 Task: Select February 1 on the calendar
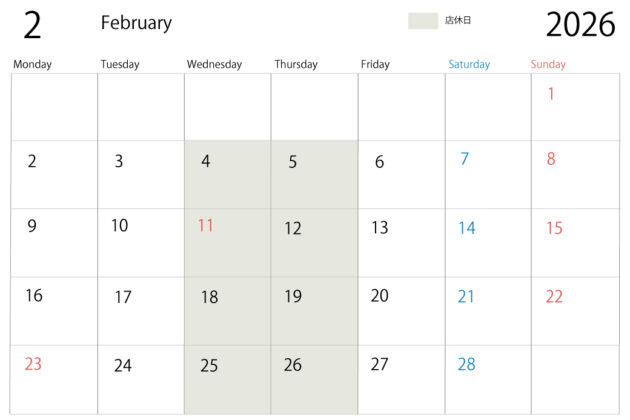point(551,95)
